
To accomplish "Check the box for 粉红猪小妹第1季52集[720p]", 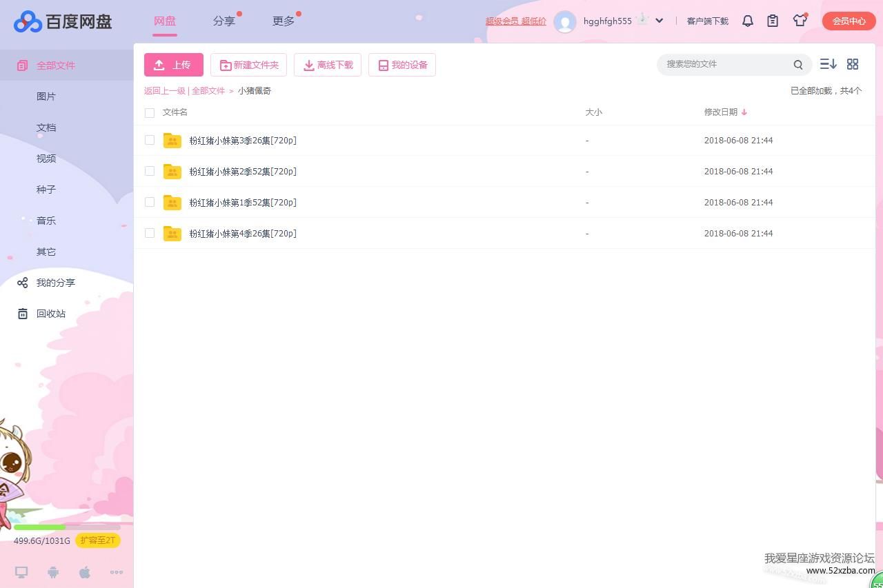I will click(150, 202).
